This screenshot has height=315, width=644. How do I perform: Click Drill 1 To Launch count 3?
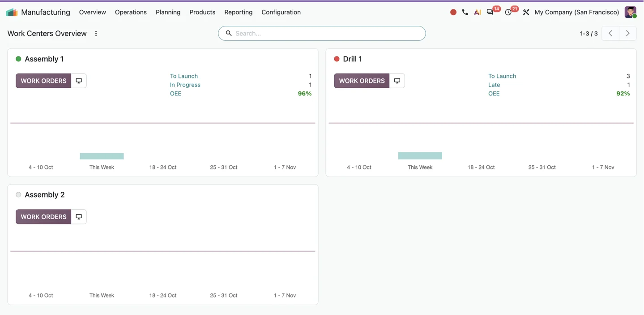(x=628, y=76)
